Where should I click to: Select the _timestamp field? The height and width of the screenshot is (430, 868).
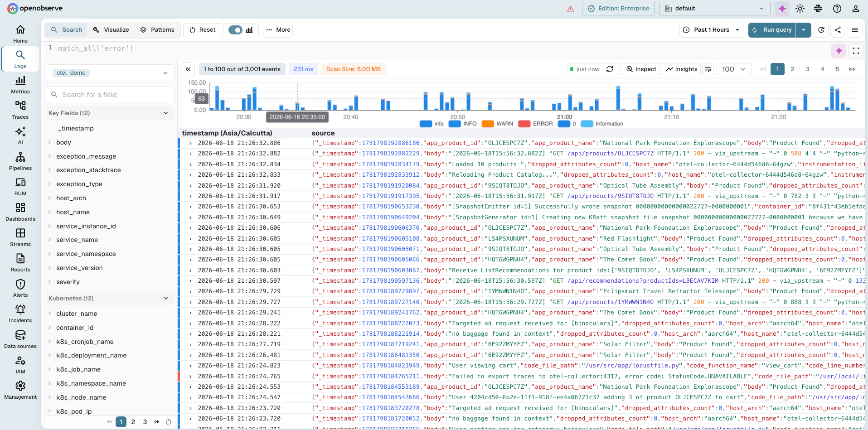tap(75, 128)
